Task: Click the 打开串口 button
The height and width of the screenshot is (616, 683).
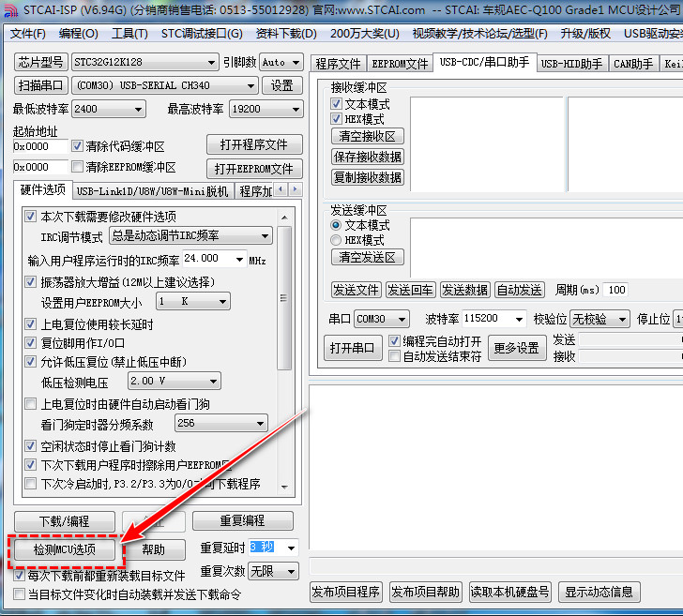Action: tap(353, 348)
